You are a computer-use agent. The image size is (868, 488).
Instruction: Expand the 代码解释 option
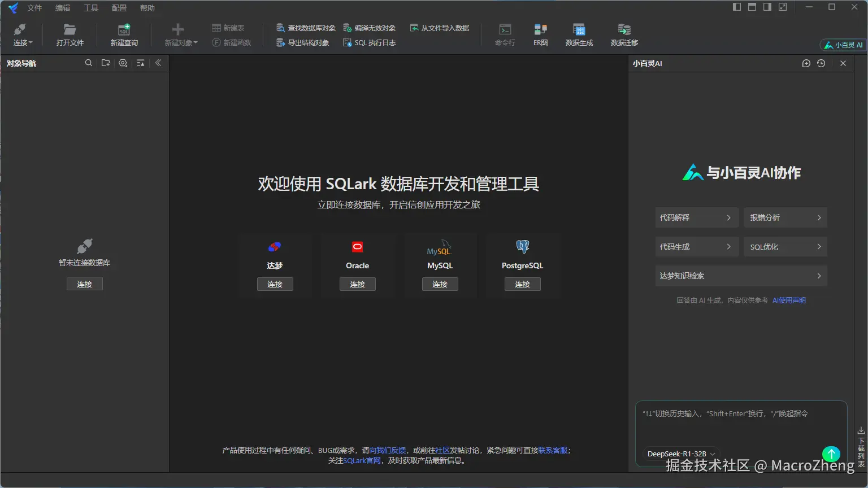pos(697,217)
